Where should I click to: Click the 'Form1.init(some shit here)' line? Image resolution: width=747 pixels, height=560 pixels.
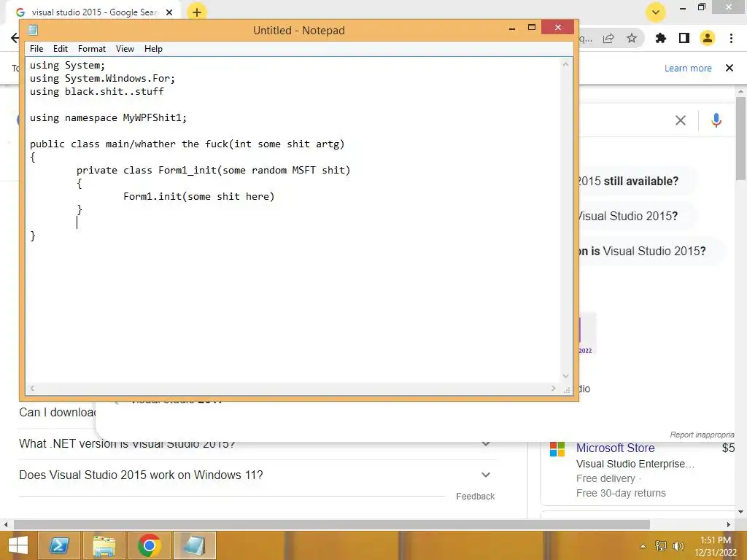click(x=198, y=196)
